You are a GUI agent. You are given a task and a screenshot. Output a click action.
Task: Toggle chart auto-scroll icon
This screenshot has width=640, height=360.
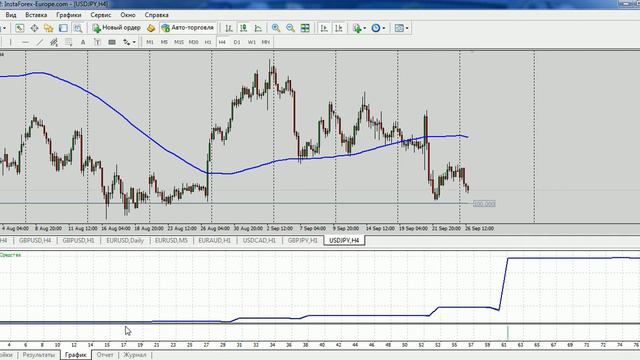(x=324, y=28)
